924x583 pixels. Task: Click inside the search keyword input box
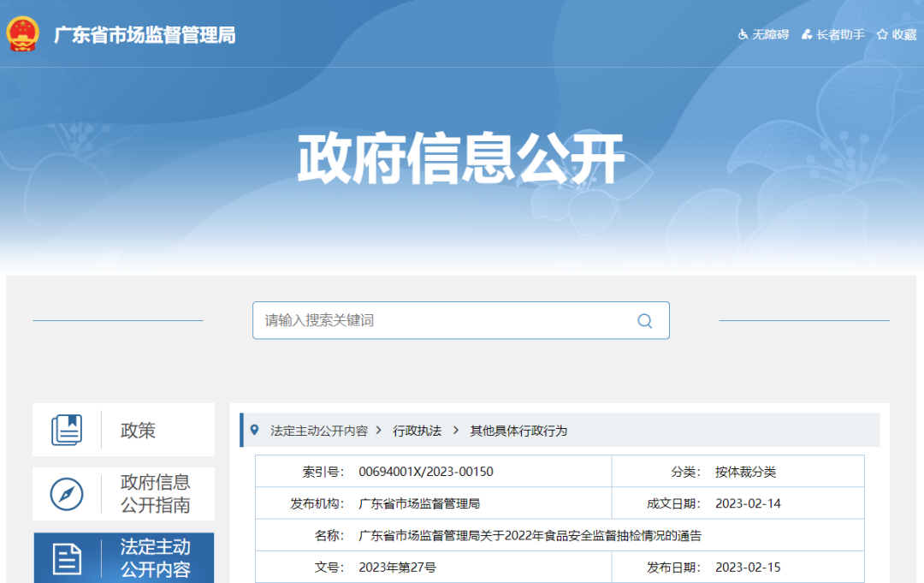pos(428,320)
